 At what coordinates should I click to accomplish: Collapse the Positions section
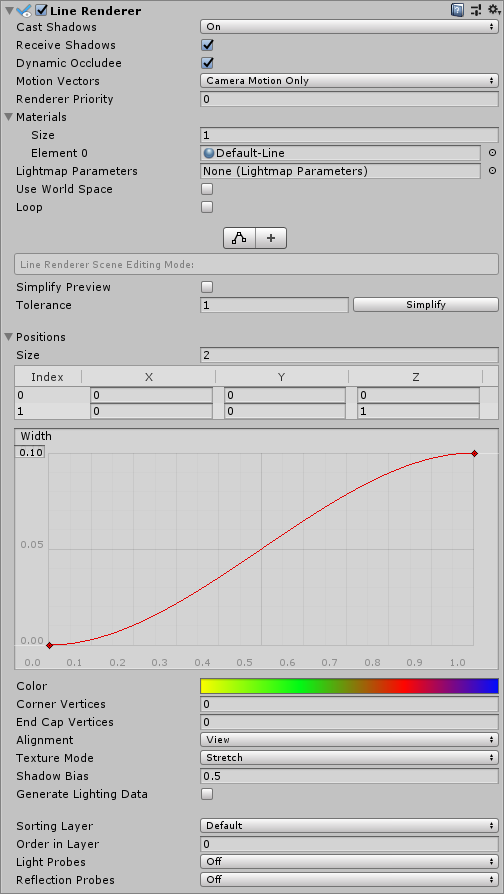[x=9, y=337]
